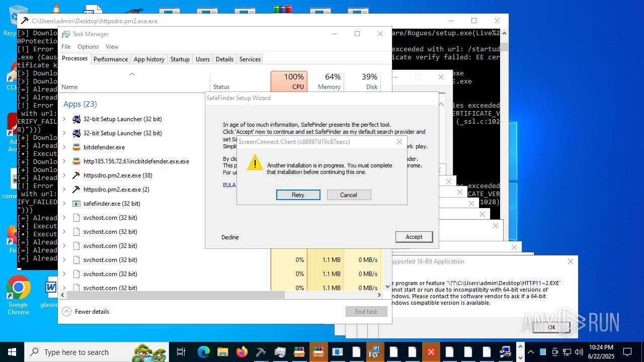Switch to the App history tab

[149, 59]
